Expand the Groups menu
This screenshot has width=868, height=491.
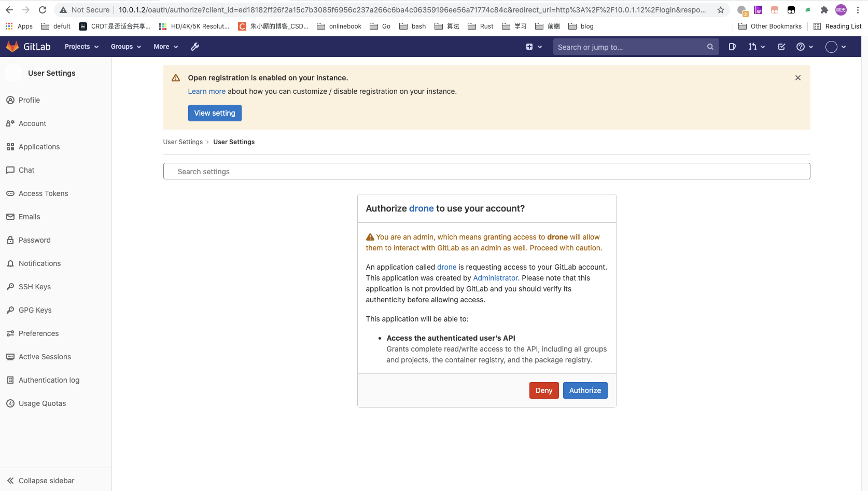pyautogui.click(x=126, y=47)
